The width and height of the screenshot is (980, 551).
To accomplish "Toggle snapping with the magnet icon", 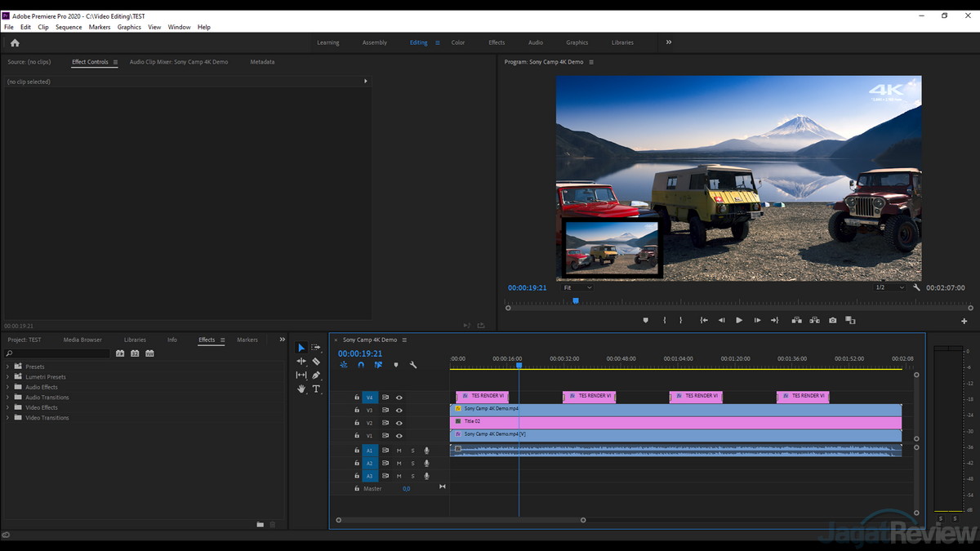I will [x=360, y=365].
